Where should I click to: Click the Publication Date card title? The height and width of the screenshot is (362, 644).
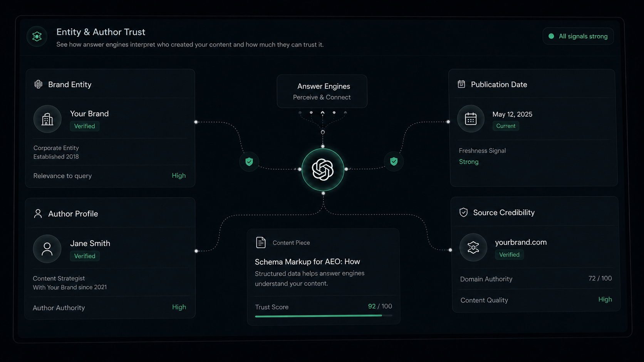pos(499,84)
